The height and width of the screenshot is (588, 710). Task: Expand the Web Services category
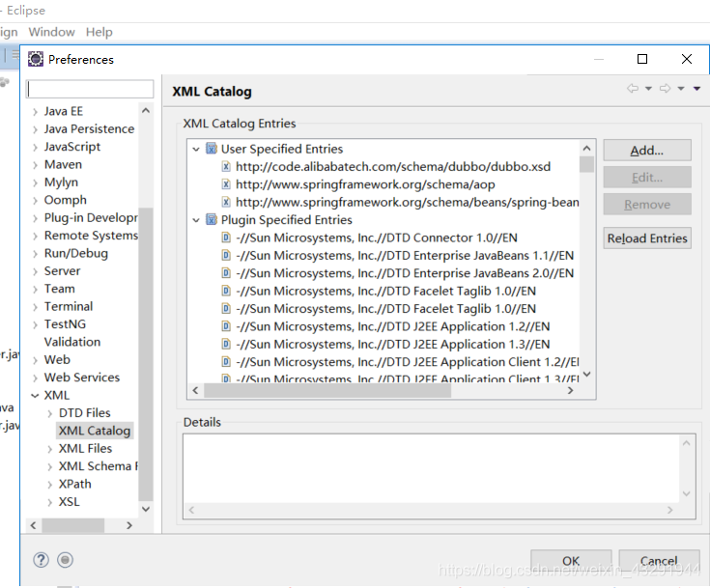tap(35, 378)
